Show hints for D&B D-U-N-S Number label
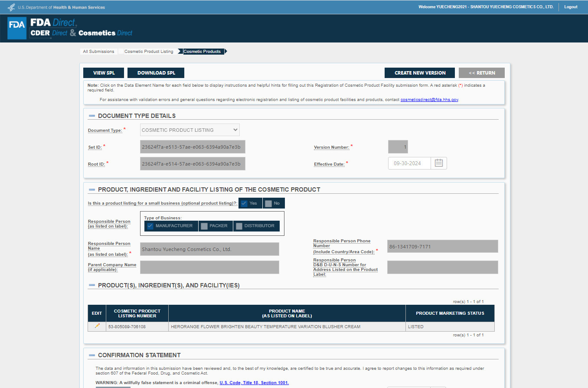The height and width of the screenshot is (388, 588). (x=346, y=267)
